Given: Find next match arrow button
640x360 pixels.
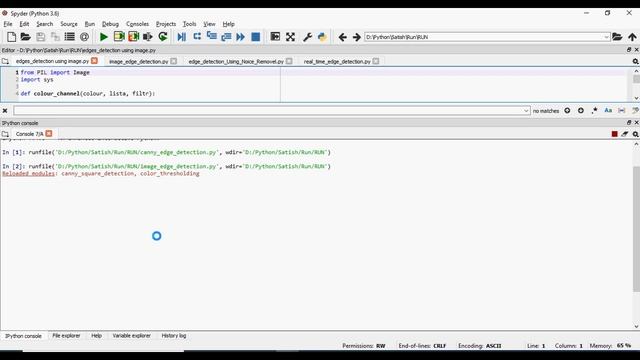Looking at the screenshot, I should point(581,111).
